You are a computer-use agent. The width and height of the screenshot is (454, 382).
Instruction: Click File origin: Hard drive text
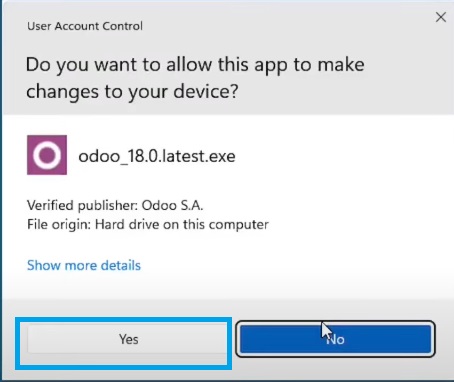(148, 225)
